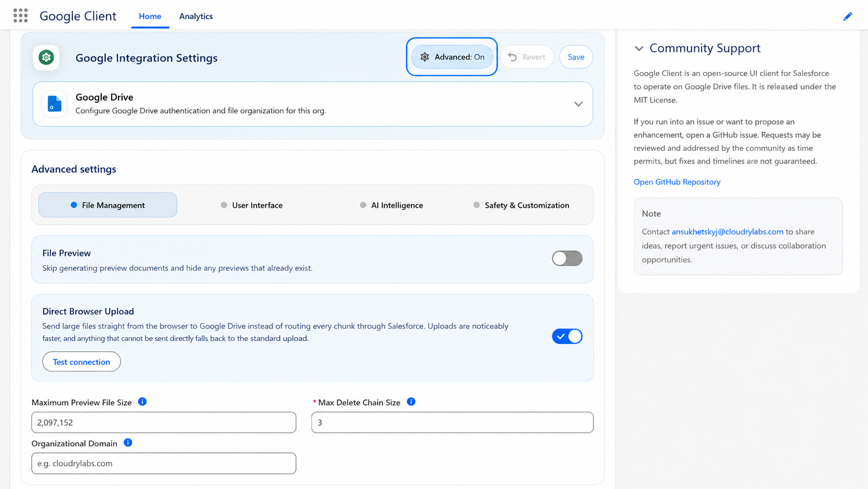
Task: Toggle the Advanced: On button
Action: (x=452, y=57)
